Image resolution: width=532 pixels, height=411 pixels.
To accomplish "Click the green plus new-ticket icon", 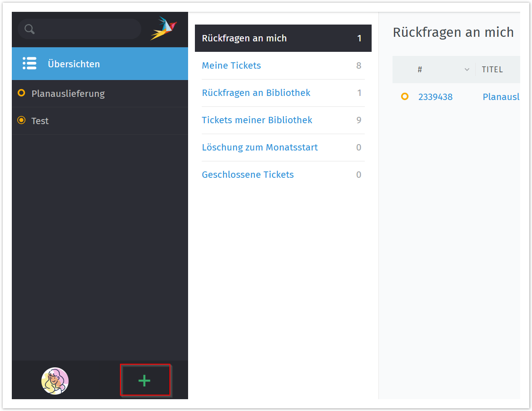I will coord(144,381).
